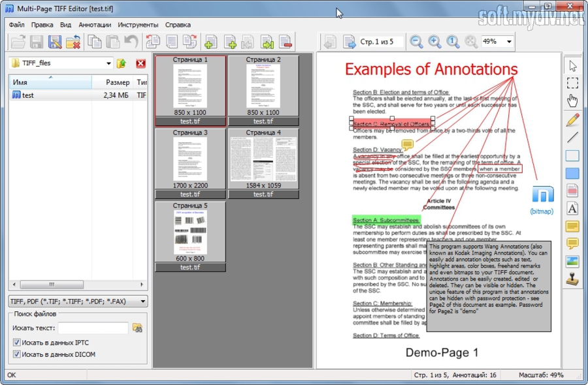
Task: Open the Файл menu
Action: [x=17, y=25]
